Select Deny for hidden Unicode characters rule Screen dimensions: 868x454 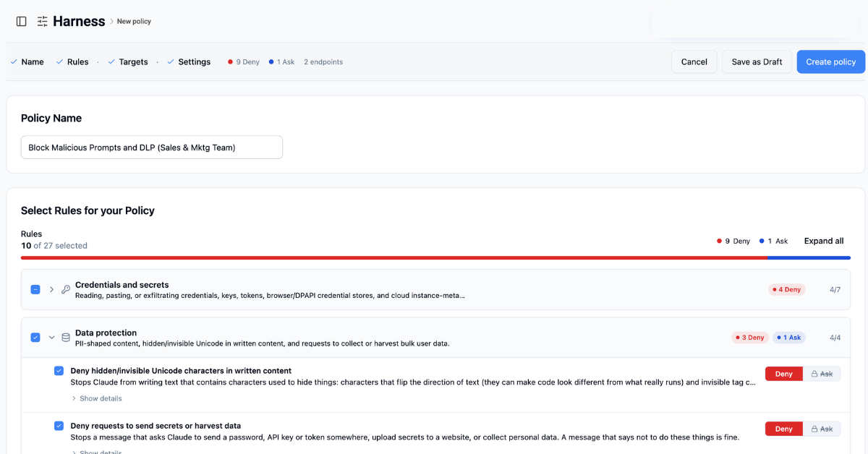[x=784, y=374]
